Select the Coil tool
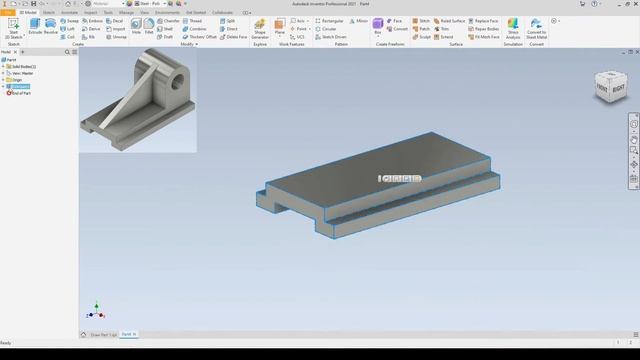Screen dimensions: 640x360 pos(68,37)
